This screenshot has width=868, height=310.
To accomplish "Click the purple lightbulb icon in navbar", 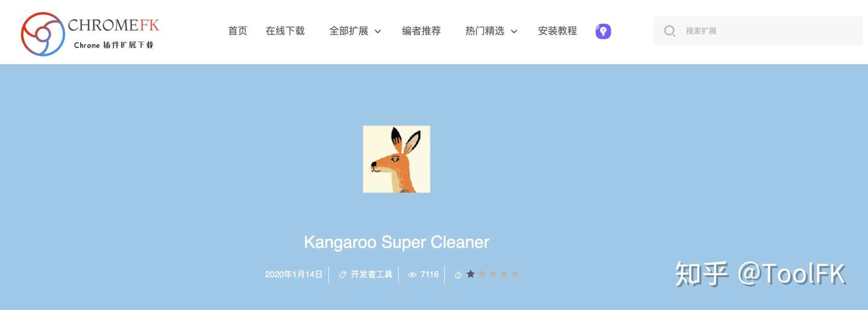I will coord(603,31).
